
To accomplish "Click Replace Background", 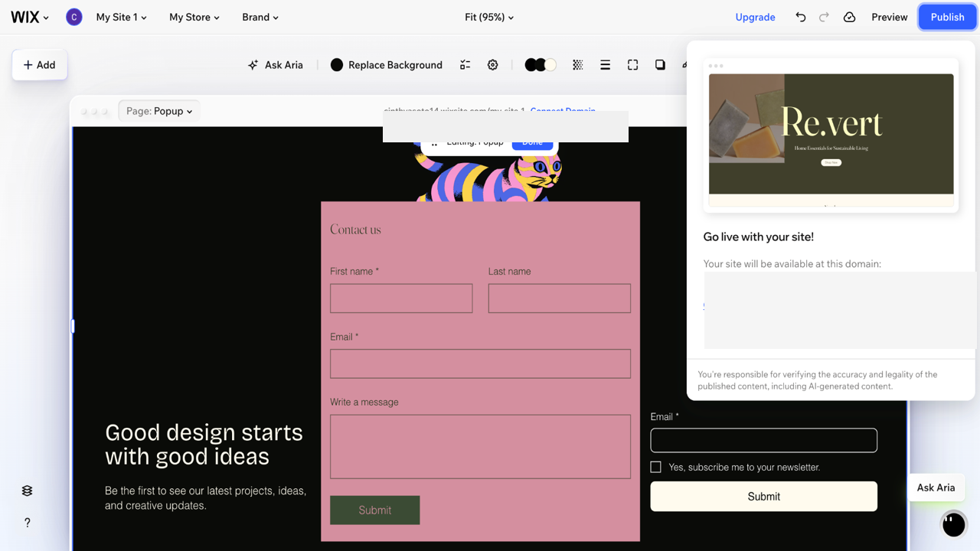I will coord(387,65).
